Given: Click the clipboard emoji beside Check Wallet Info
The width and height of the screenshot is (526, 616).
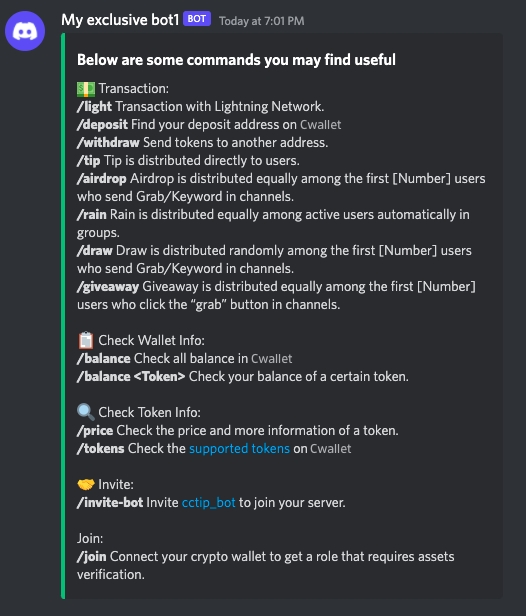Looking at the screenshot, I should tap(86, 340).
